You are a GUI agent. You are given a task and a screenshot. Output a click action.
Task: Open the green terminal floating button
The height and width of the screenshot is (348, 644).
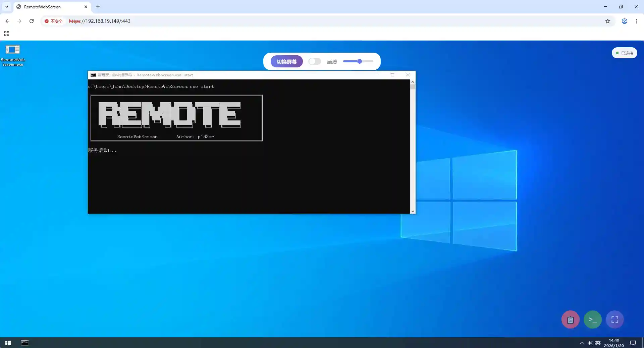[593, 320]
